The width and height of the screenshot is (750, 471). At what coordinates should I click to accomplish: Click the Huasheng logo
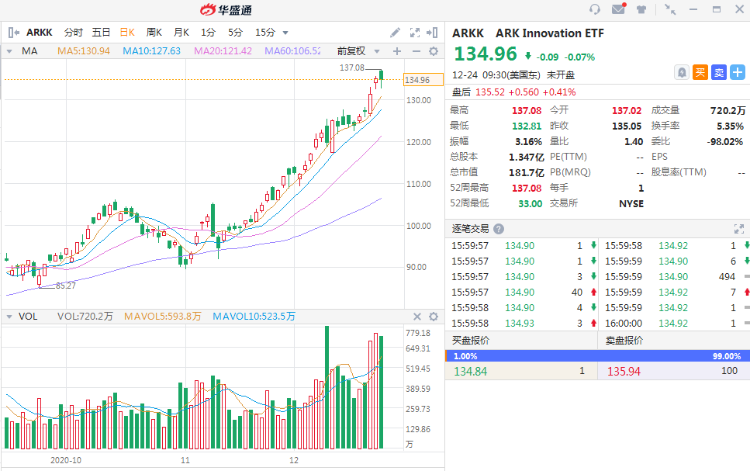[x=226, y=10]
